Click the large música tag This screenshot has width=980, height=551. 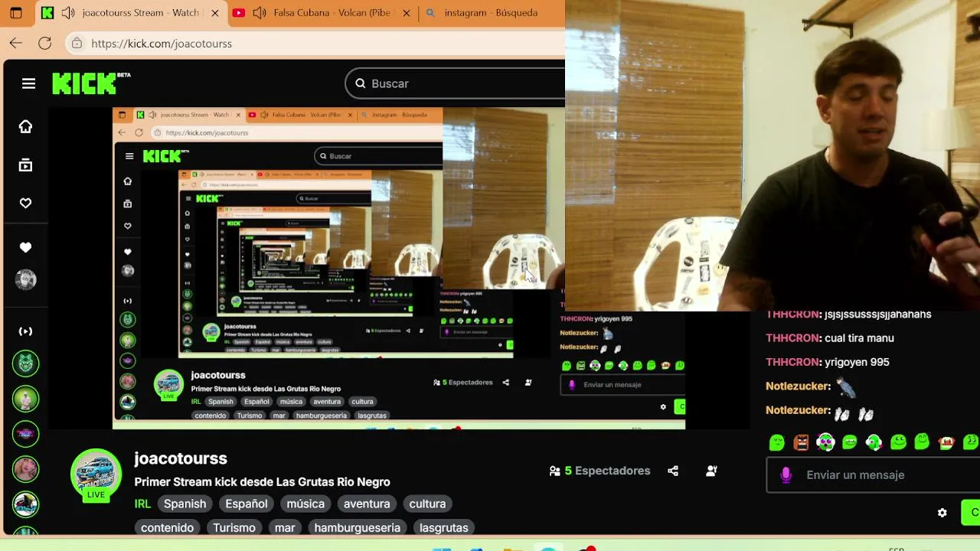tap(305, 504)
